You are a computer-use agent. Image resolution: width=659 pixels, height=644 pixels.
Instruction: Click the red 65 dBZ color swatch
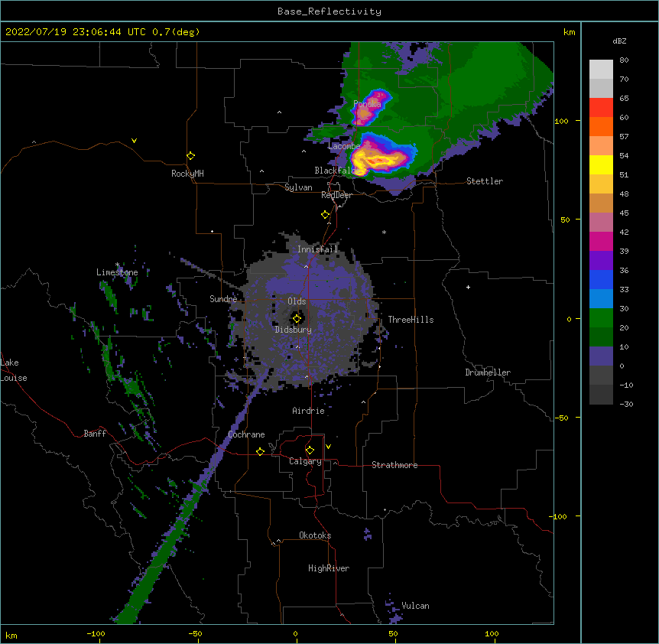(601, 108)
